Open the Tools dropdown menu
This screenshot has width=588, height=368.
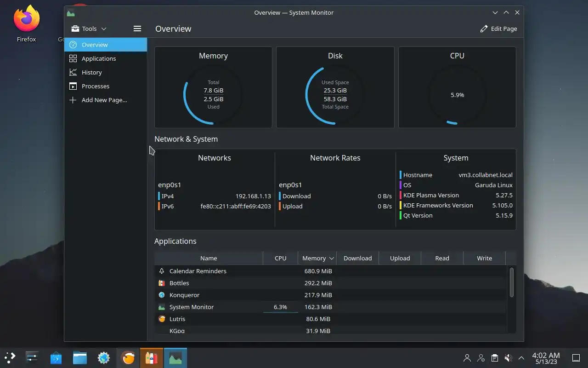tap(89, 29)
